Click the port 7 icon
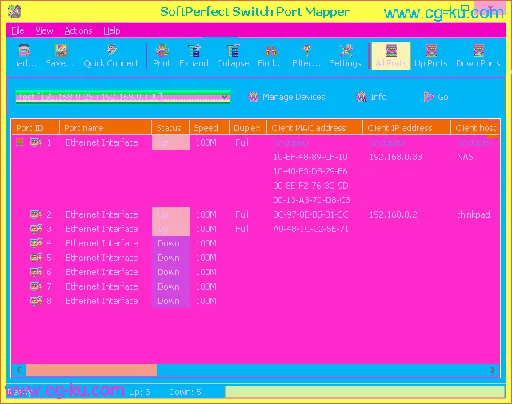 [x=36, y=286]
